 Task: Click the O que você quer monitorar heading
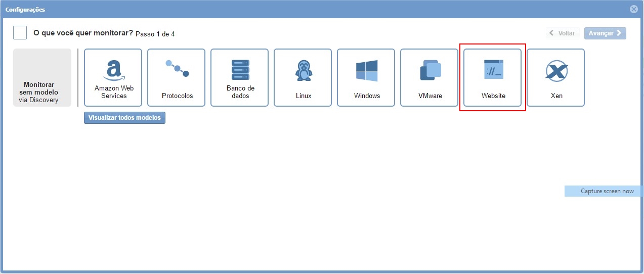pyautogui.click(x=83, y=33)
